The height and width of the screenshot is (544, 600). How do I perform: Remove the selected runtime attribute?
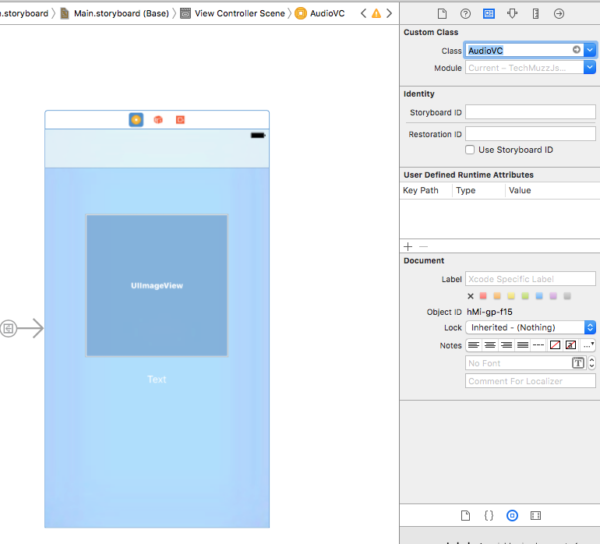pyautogui.click(x=423, y=247)
